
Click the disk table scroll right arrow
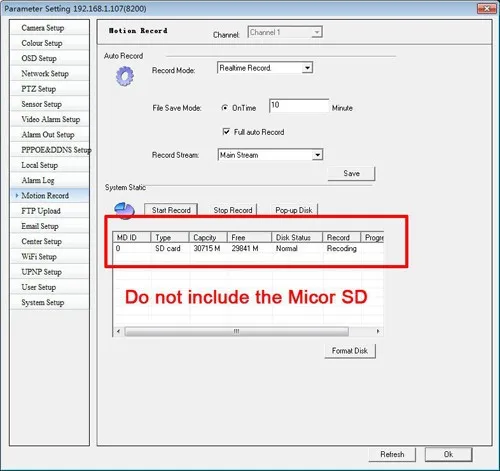coord(378,331)
